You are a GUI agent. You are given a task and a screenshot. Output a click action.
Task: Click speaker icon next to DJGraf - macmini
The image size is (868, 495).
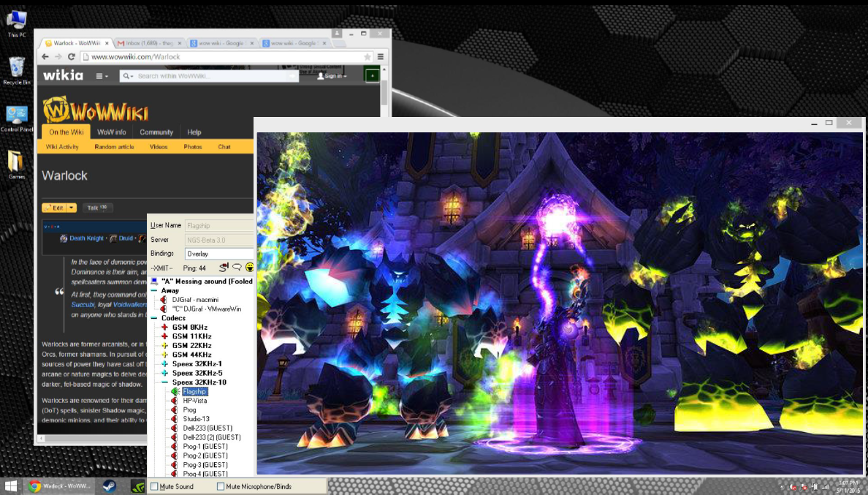[x=164, y=300]
